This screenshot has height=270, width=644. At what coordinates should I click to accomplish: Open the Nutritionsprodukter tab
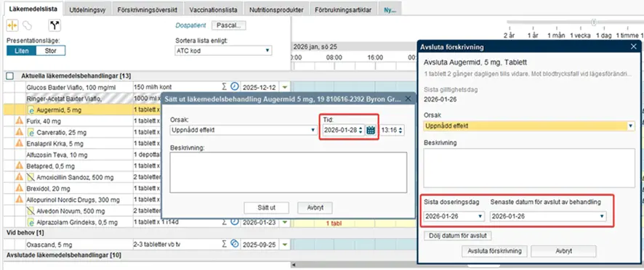[276, 9]
